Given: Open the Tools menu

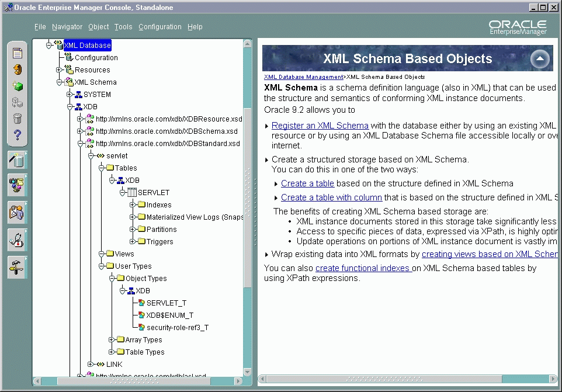Looking at the screenshot, I should [123, 27].
